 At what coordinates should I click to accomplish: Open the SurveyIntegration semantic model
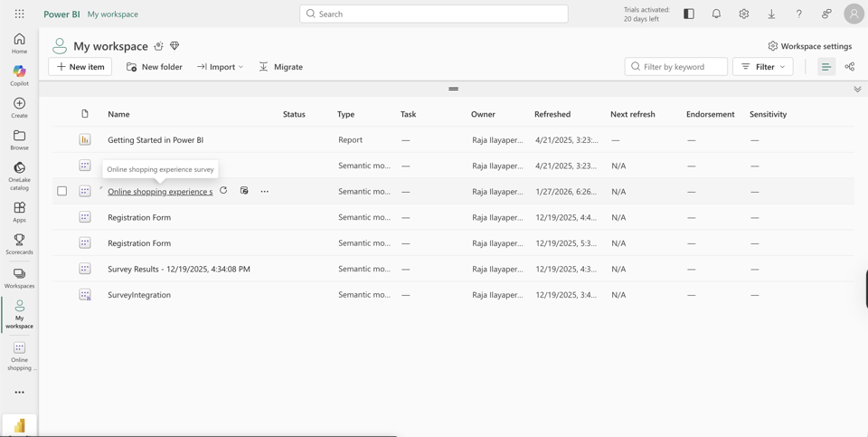tap(139, 295)
